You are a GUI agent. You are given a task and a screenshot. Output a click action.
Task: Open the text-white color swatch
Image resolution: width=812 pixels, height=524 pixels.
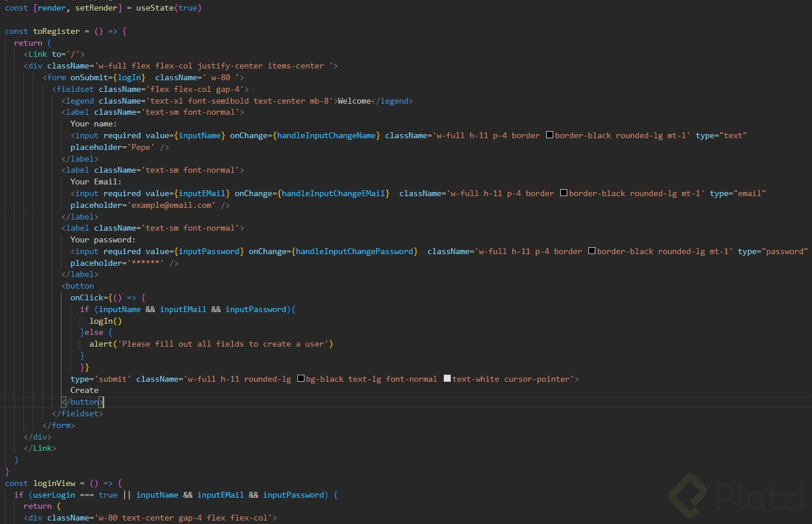[447, 379]
